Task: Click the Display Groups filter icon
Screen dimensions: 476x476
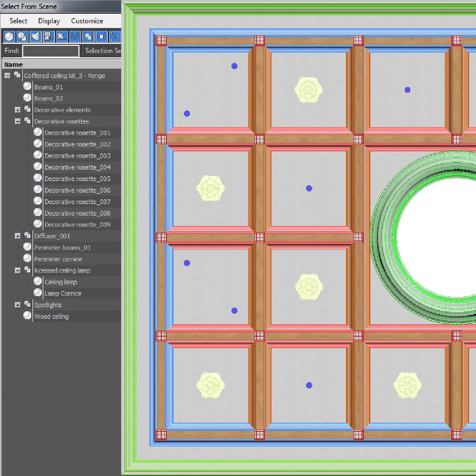Action: coord(88,37)
